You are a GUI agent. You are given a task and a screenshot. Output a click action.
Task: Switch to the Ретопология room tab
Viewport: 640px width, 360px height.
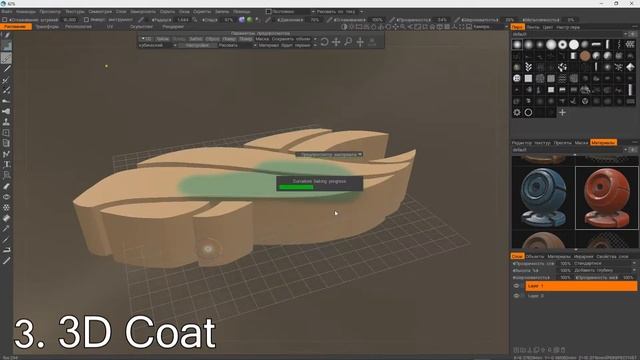click(78, 27)
